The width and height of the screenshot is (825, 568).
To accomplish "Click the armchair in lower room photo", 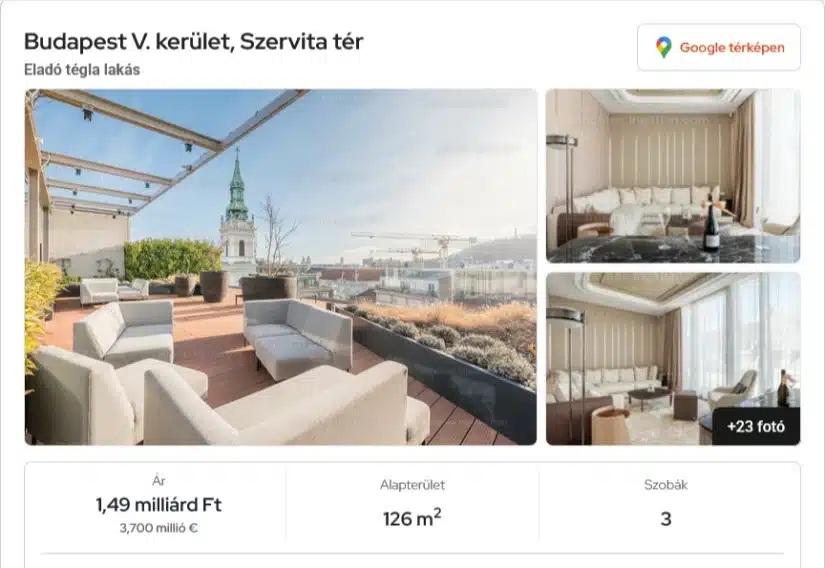I will 733,390.
